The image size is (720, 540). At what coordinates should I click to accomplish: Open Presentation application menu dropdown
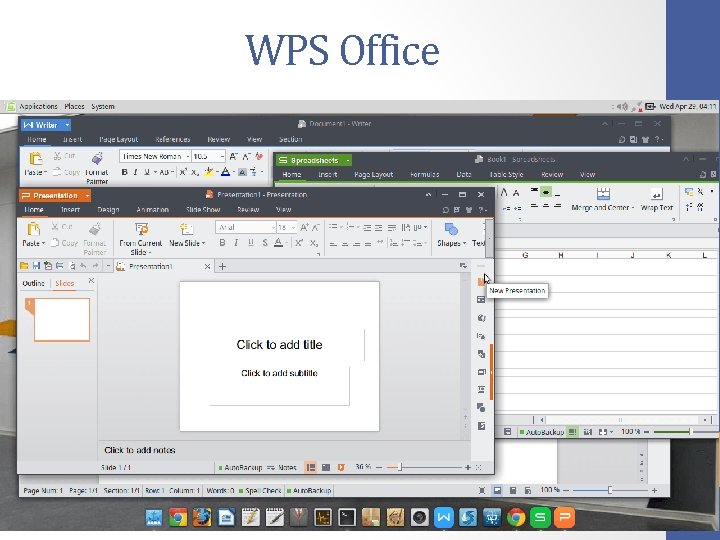pos(86,196)
